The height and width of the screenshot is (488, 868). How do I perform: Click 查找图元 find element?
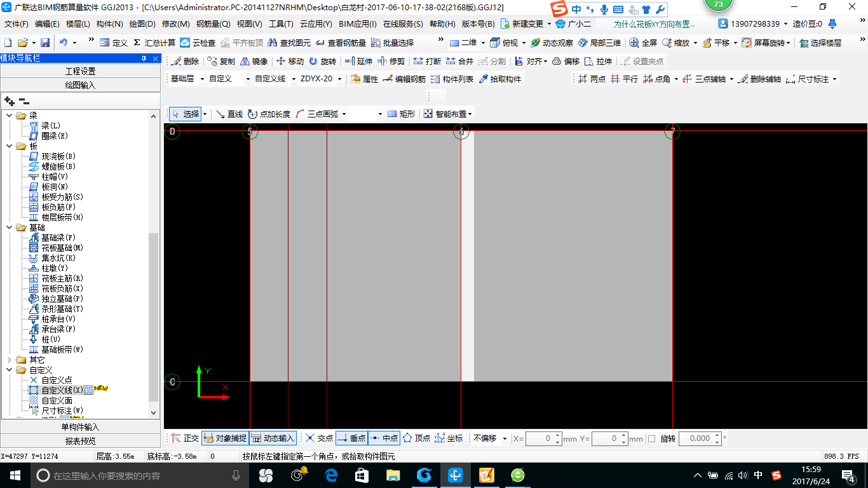(x=288, y=43)
